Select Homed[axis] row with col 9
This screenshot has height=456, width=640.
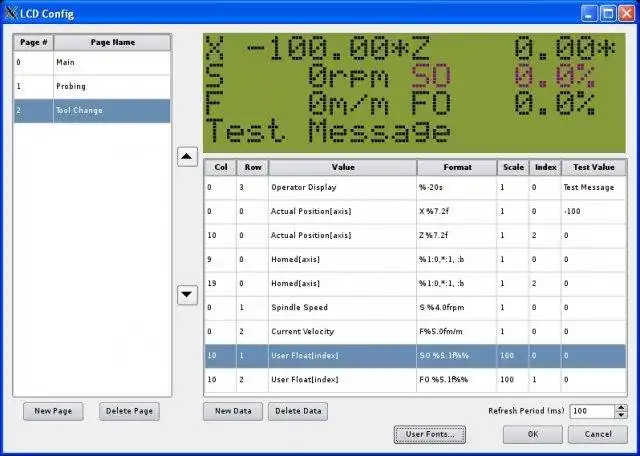coord(415,260)
